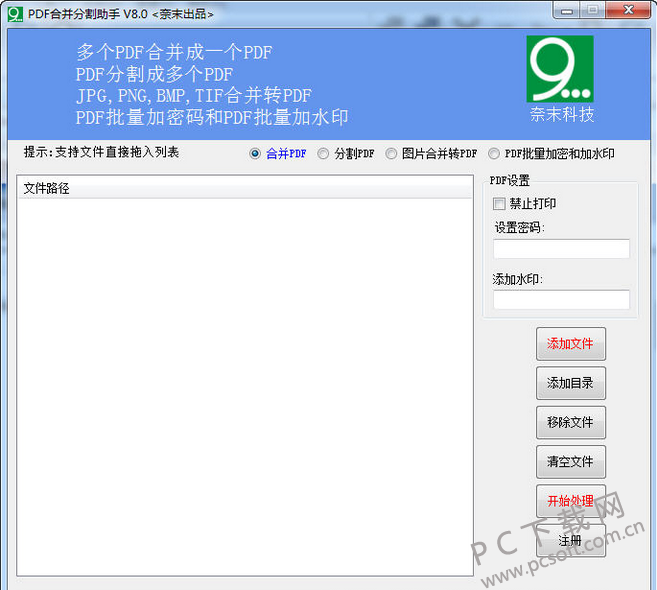The height and width of the screenshot is (590, 657).
Task: Remove selected file with 移除文件
Action: pos(571,422)
